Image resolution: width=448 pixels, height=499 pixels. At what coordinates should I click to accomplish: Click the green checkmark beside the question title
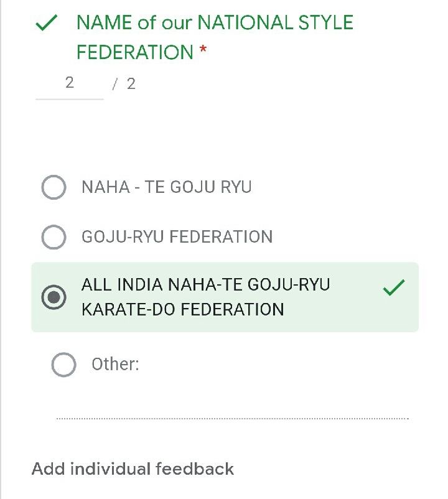coord(47,24)
